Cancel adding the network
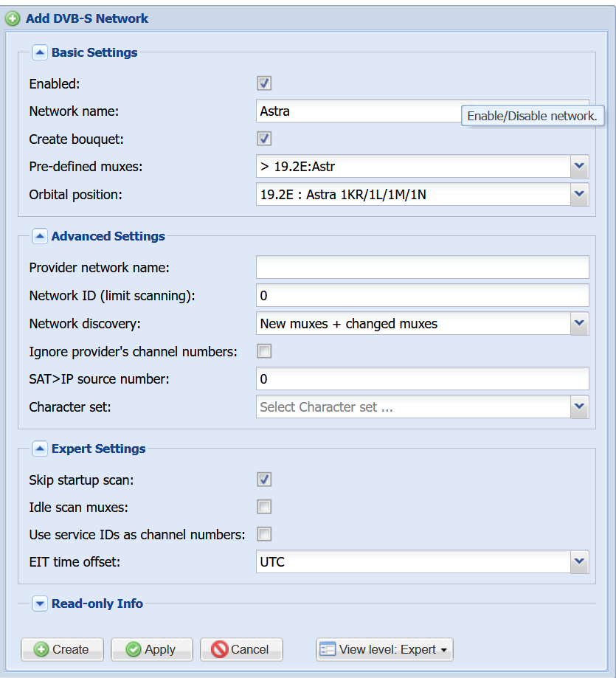 point(241,649)
